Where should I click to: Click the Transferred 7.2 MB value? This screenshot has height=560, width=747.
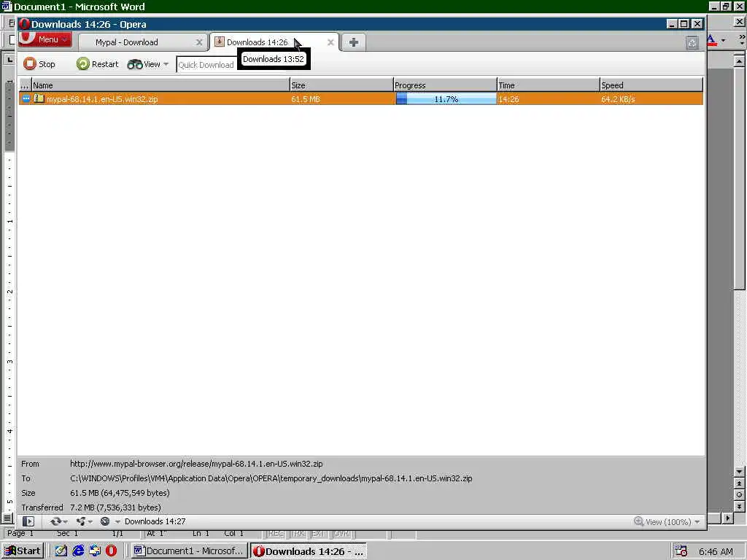[x=115, y=507]
